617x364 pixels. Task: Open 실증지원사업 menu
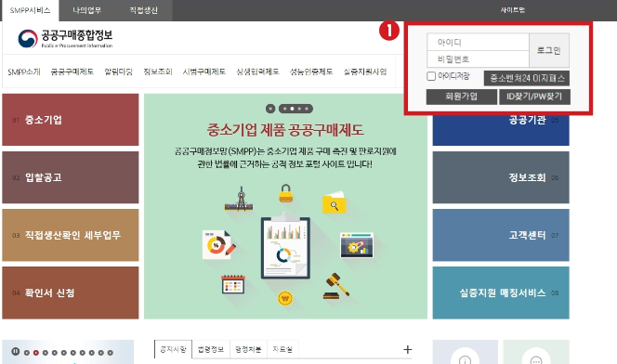(x=365, y=71)
